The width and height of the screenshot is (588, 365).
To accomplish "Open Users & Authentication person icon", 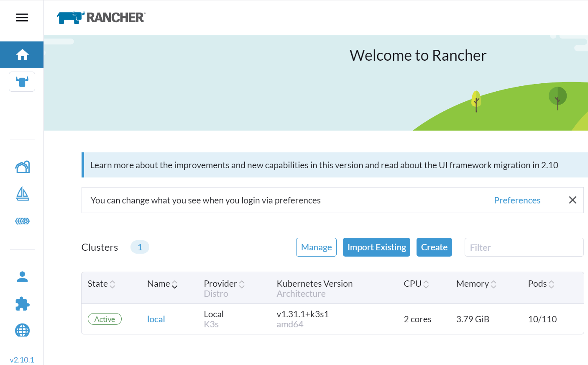I will point(22,277).
